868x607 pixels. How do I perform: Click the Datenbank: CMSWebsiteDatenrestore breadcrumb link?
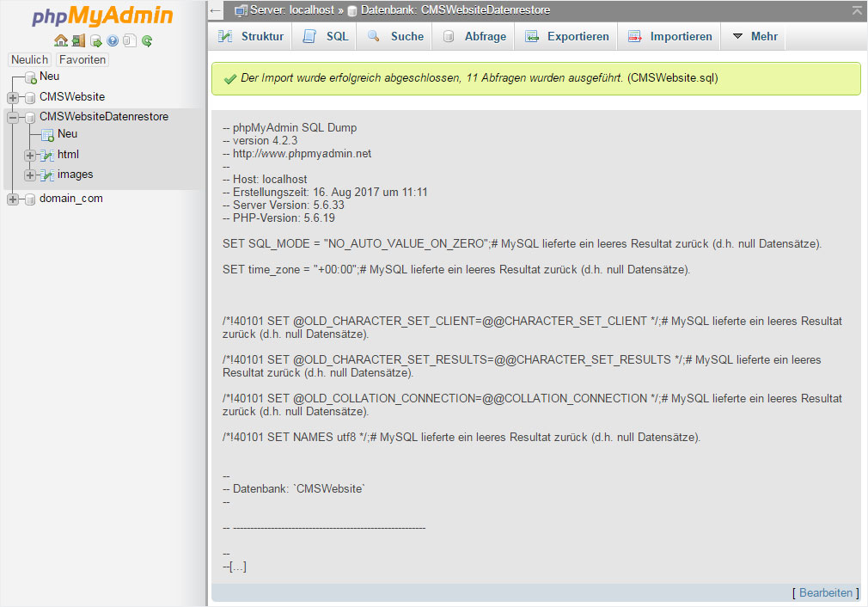click(x=455, y=10)
